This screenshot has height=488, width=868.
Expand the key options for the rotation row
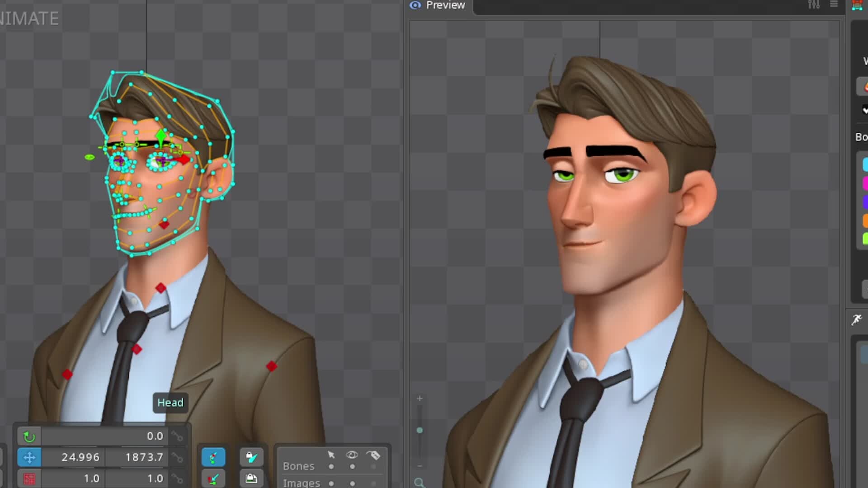click(177, 436)
